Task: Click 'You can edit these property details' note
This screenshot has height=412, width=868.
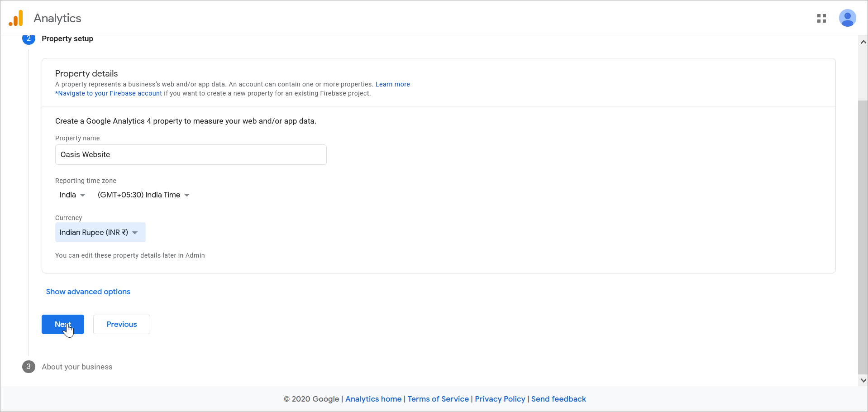Action: (x=130, y=255)
